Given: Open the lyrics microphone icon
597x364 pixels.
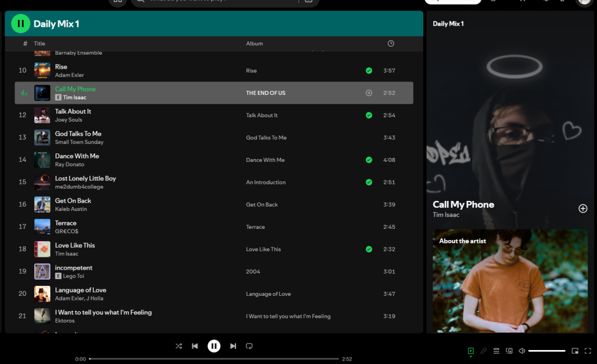Looking at the screenshot, I should tap(483, 351).
